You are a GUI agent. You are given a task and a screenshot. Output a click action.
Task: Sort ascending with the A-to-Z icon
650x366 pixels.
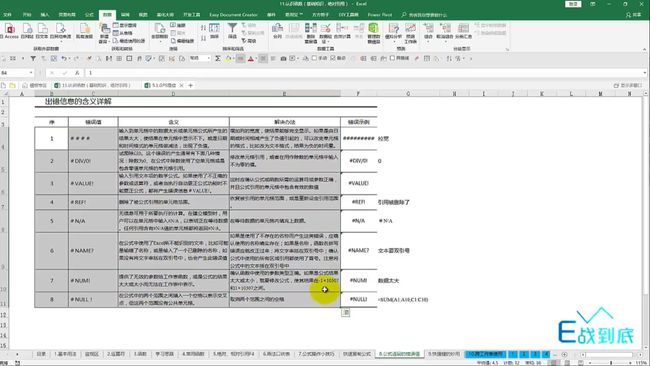(x=203, y=28)
